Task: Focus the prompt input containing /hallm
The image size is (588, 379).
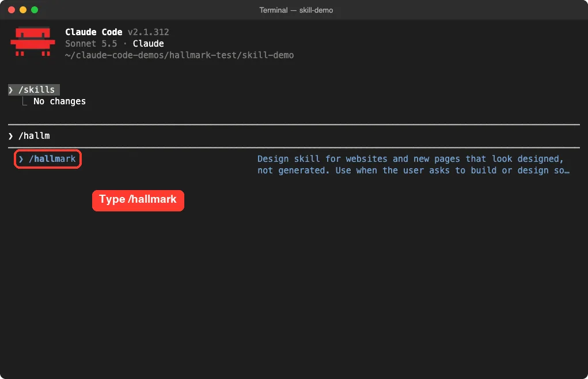Action: 294,136
